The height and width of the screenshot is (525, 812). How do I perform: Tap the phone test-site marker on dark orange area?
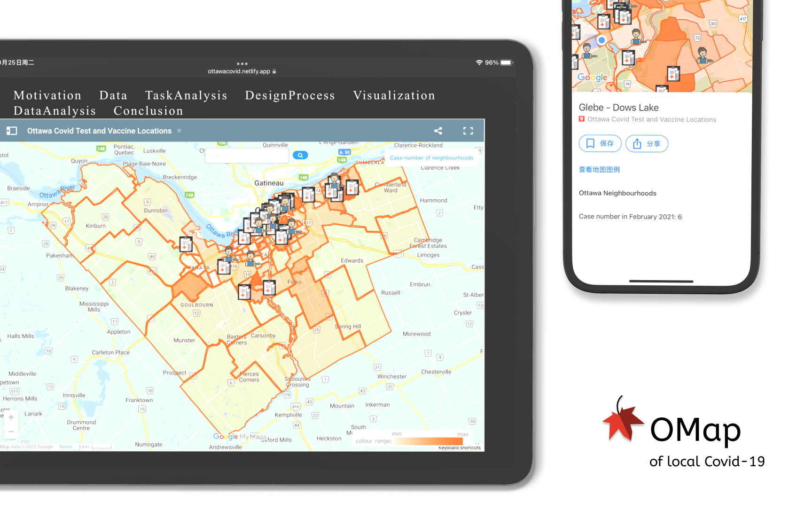click(673, 74)
